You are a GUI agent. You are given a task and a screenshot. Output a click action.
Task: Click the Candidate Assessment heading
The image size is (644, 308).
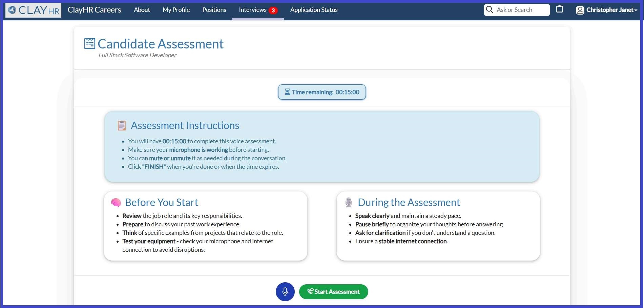[x=161, y=44]
